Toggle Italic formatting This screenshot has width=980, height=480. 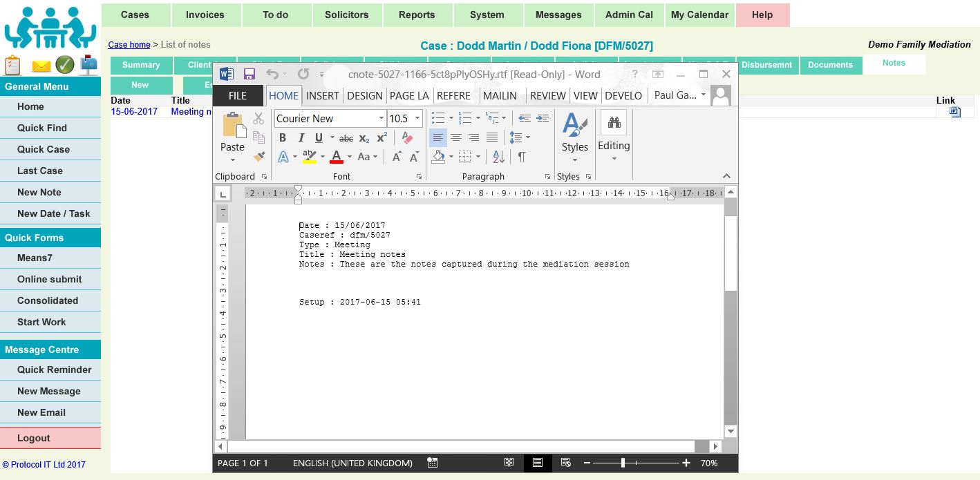(x=301, y=138)
